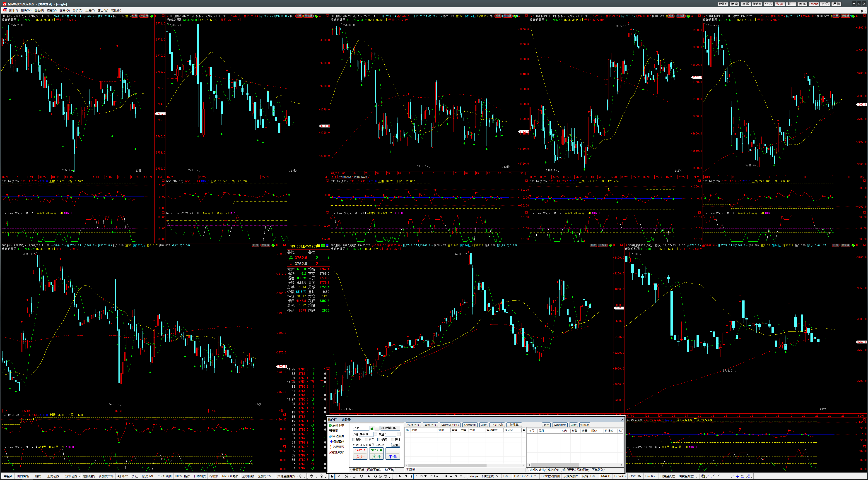Click the 止损止赢 button

pyautogui.click(x=497, y=425)
